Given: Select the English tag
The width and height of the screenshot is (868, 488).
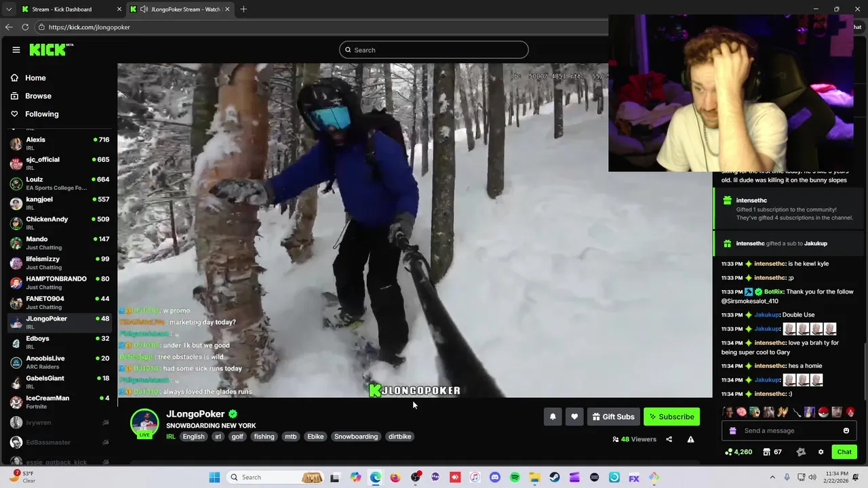Looking at the screenshot, I should pos(193,436).
